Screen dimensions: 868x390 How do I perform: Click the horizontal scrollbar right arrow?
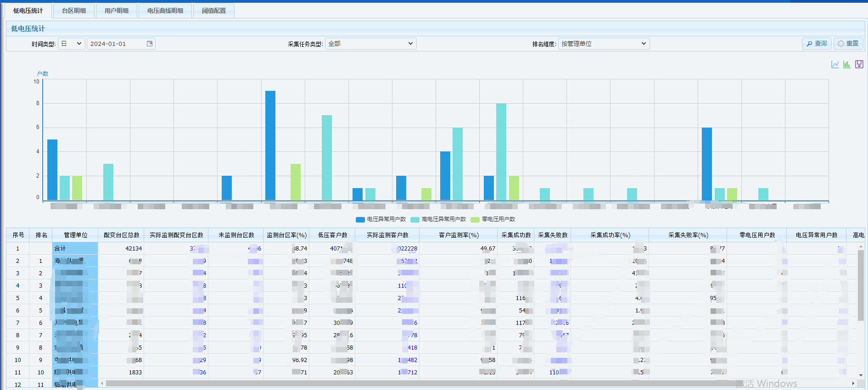853,383
